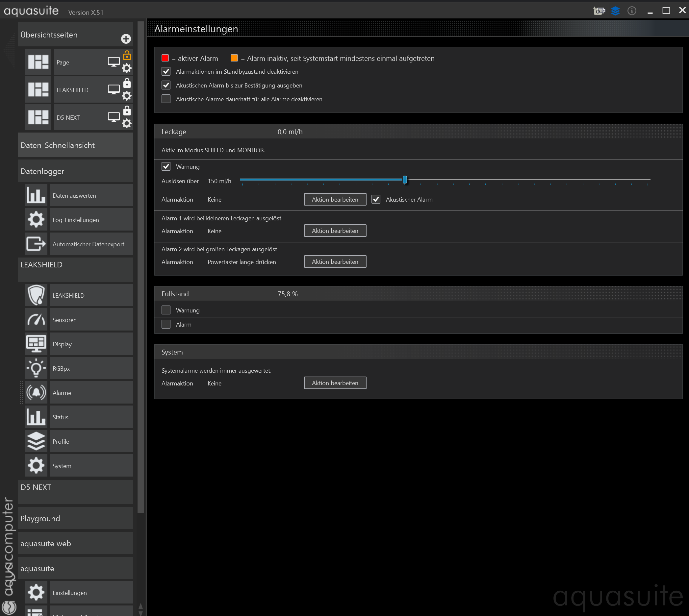Unlock the Page overview padlock icon
Viewport: 689px width, 616px height.
point(127,56)
